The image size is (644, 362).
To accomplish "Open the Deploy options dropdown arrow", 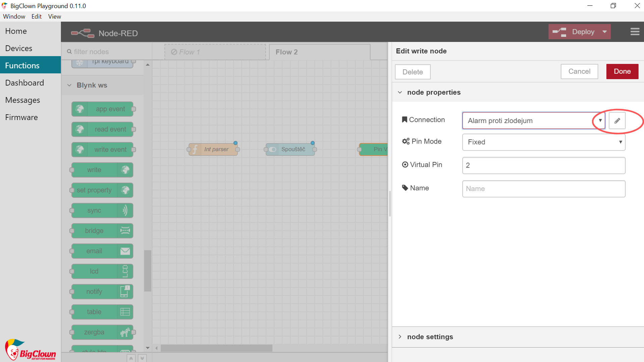I will point(604,32).
